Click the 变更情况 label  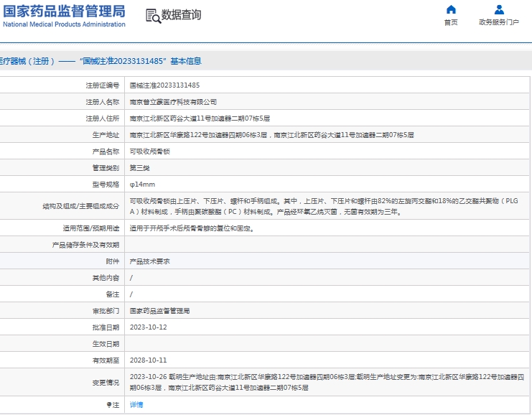point(106,383)
